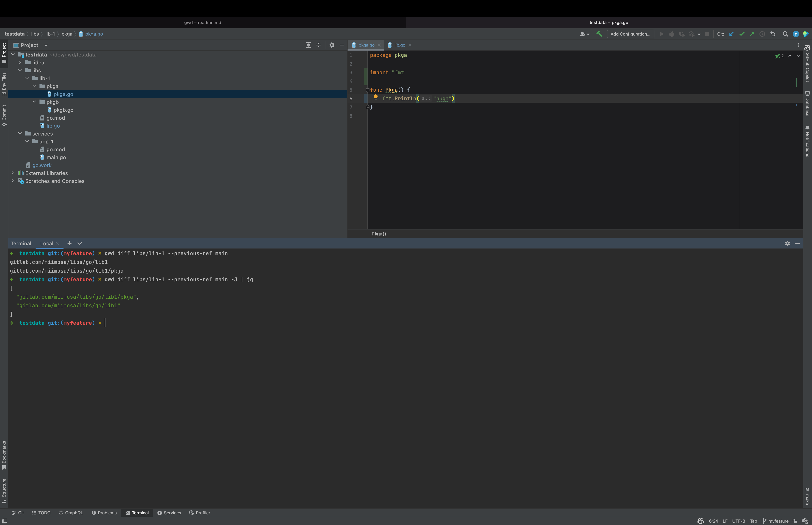Click the yellow lightbulb intention icon
Screen dimensions: 812x525
point(376,98)
